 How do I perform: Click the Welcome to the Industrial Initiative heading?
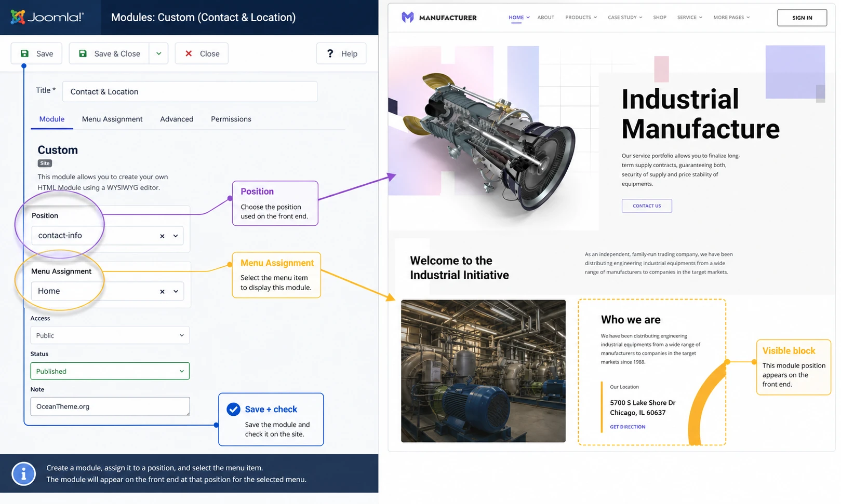(x=459, y=268)
